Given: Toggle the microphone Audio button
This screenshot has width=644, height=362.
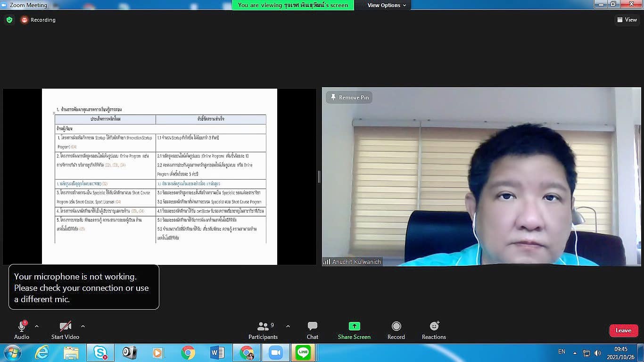Looking at the screenshot, I should point(22,330).
